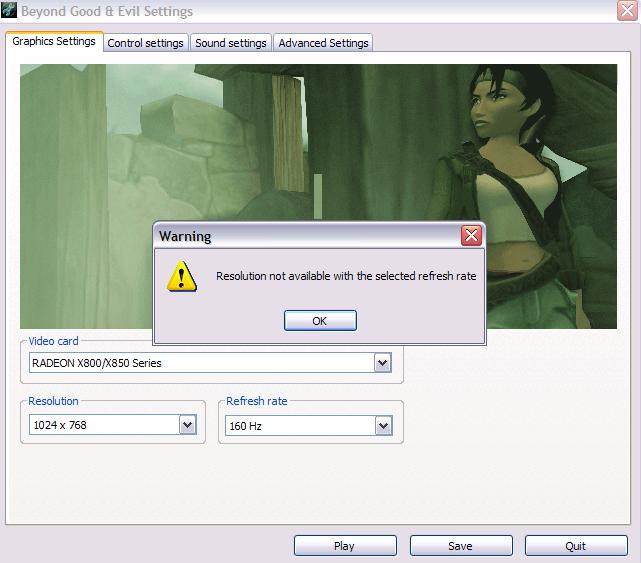Close the Warning dialog with the X
Screen dimensions: 641x563
tap(471, 236)
